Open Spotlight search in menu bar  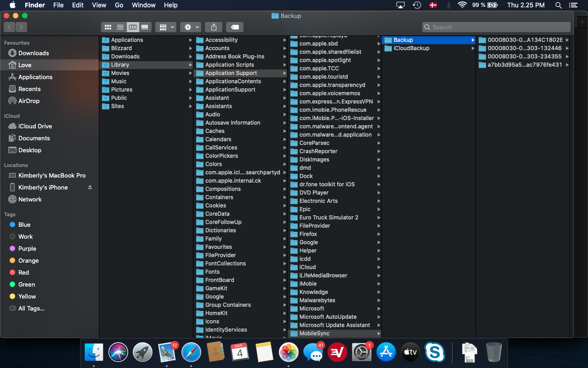(x=559, y=5)
